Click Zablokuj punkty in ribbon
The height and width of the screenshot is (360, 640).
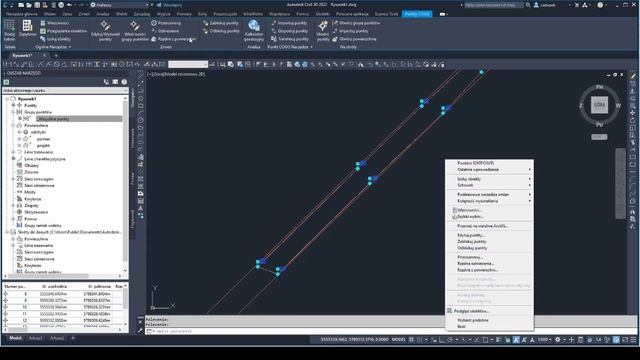(221, 23)
